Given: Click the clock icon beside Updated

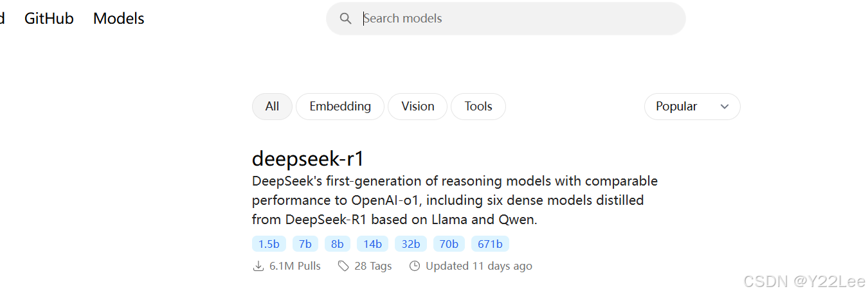Looking at the screenshot, I should coord(415,266).
